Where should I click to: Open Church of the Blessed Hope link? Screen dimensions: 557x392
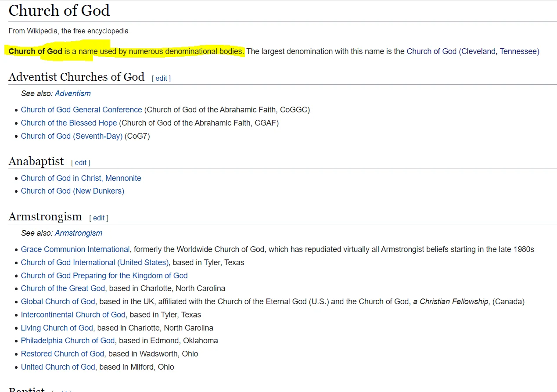(69, 123)
